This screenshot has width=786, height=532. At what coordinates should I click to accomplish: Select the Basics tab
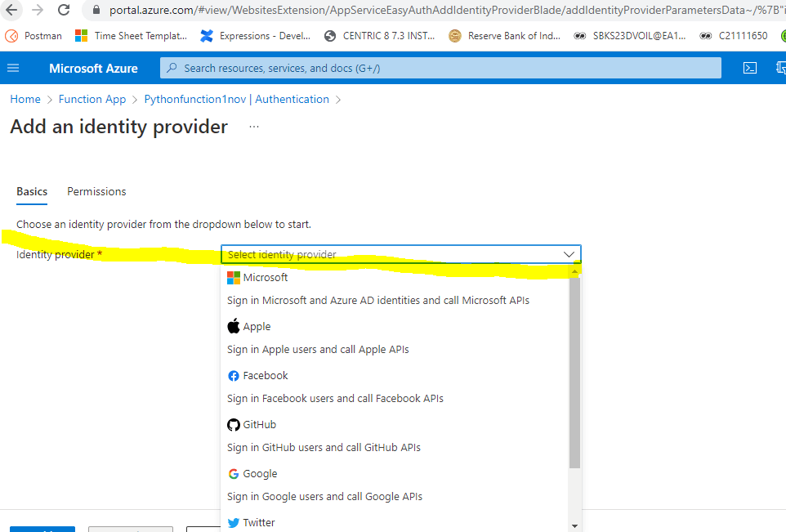click(31, 191)
